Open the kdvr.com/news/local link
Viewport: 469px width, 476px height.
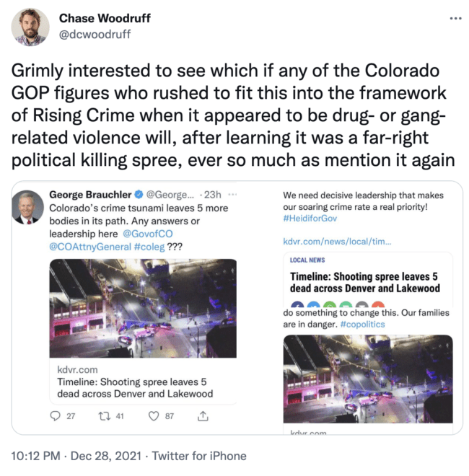coord(337,242)
